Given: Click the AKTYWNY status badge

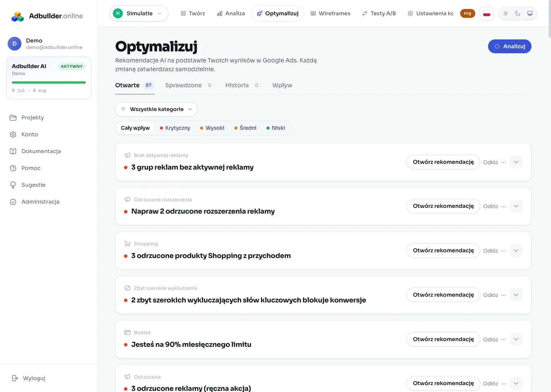Looking at the screenshot, I should pos(72,66).
